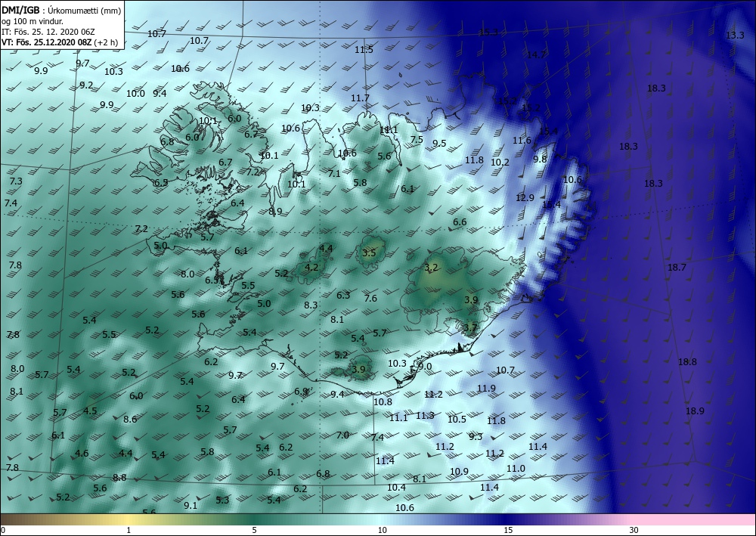Viewport: 756px width, 536px height.
Task: Click the map title 'DMI/IGB : Úrkomumætti (mm)'
Action: click(x=61, y=11)
